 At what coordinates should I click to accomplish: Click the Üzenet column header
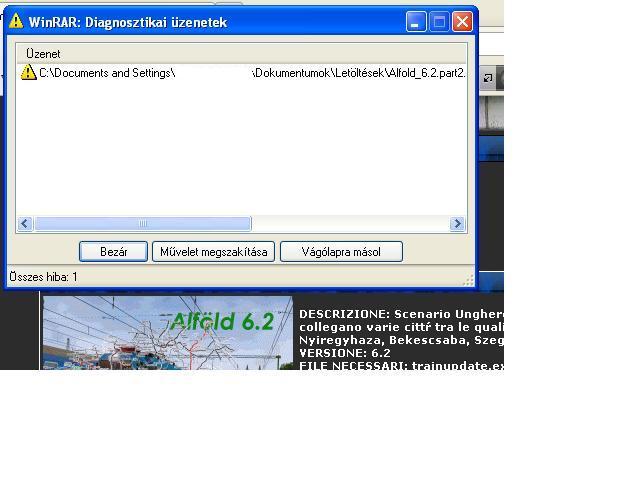241,53
